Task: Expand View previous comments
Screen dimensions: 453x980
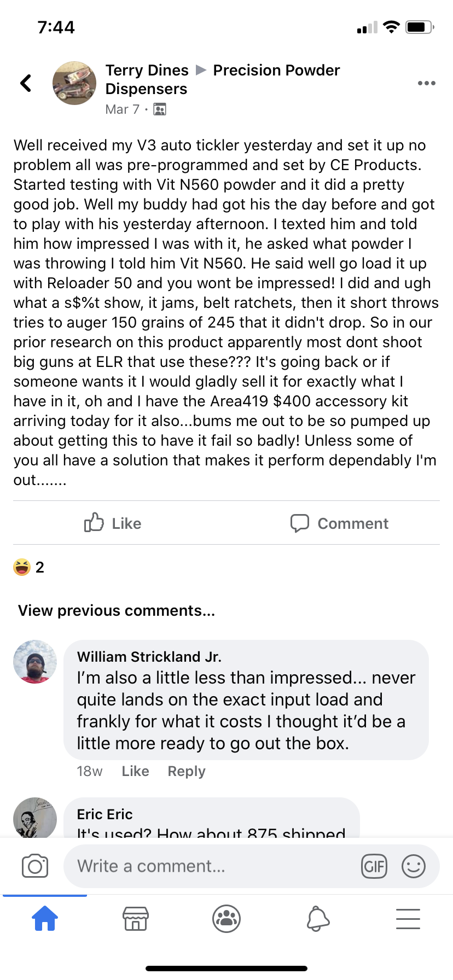Action: (x=117, y=610)
